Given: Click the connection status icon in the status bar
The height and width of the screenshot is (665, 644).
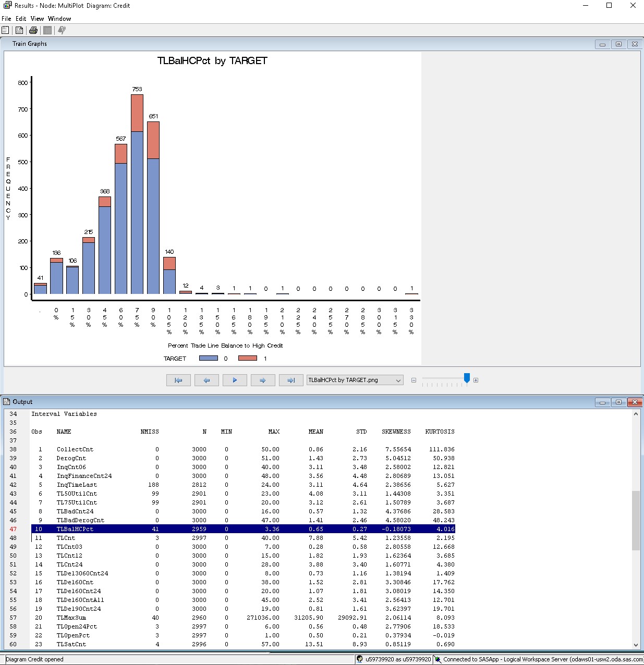Looking at the screenshot, I should click(438, 659).
